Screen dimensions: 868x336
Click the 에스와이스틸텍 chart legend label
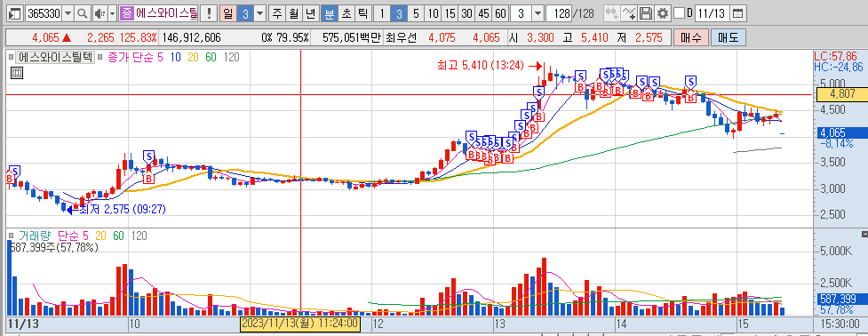[x=55, y=57]
